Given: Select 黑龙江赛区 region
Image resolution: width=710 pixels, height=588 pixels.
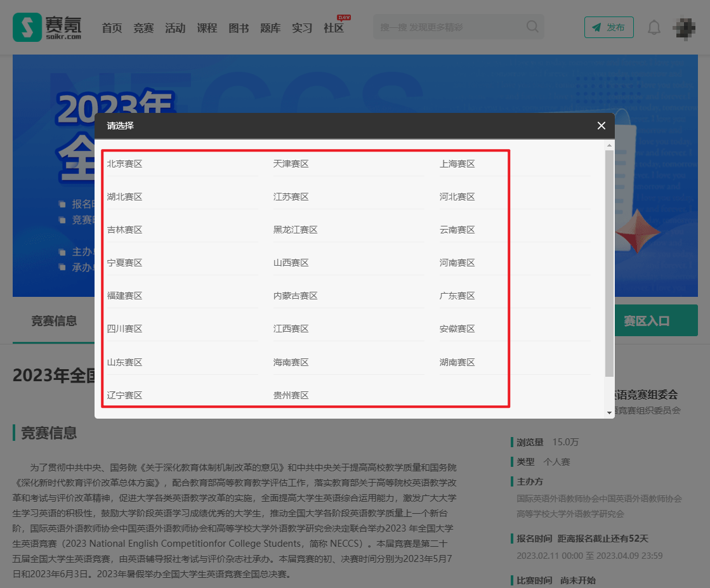Looking at the screenshot, I should coord(295,230).
